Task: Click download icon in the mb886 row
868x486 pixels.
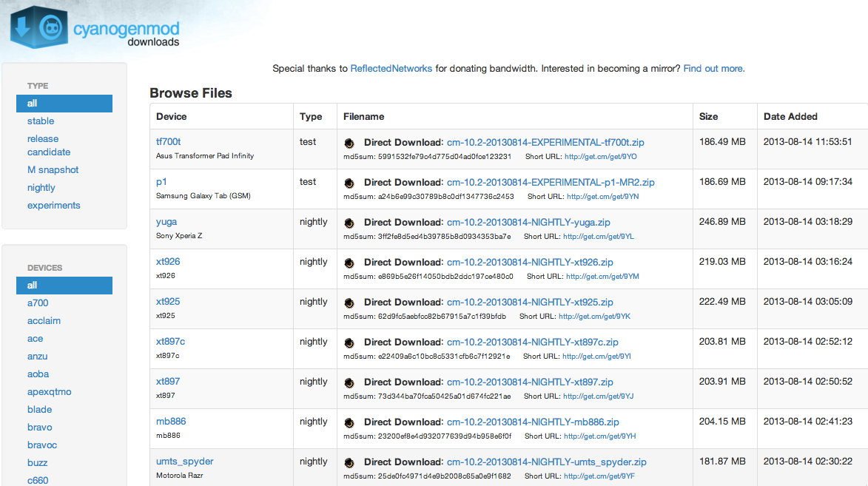Action: pos(349,422)
